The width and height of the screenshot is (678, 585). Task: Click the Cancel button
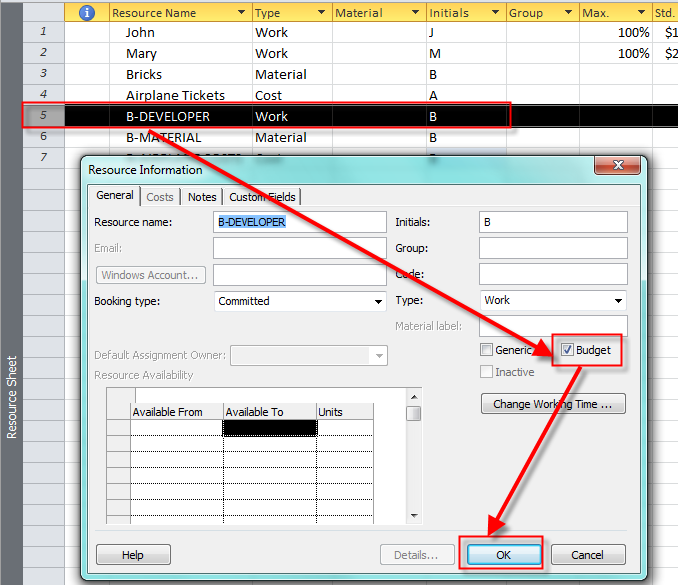click(587, 555)
